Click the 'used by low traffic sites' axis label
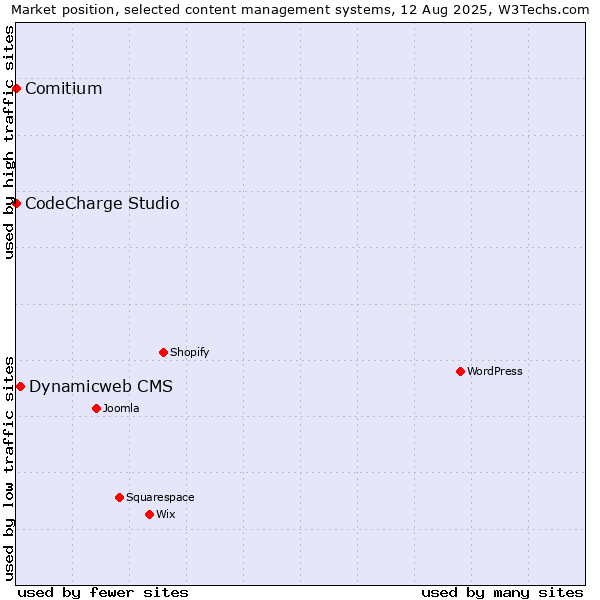 pyautogui.click(x=8, y=469)
